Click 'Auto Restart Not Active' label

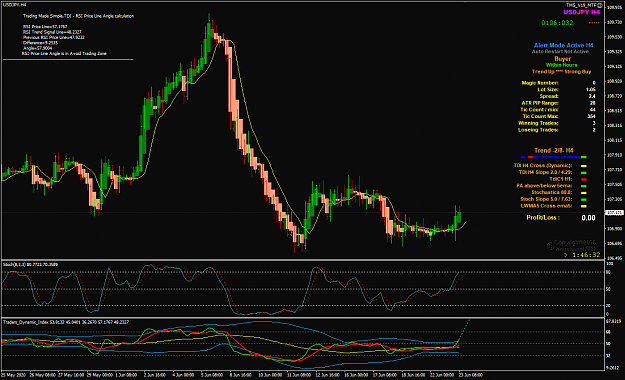tap(560, 51)
